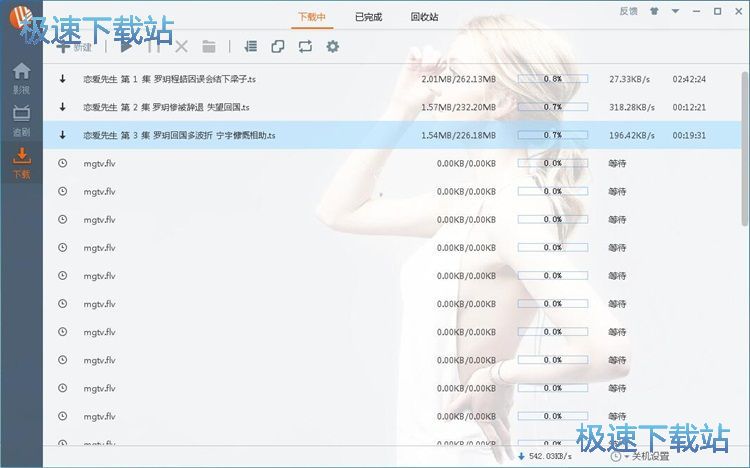Viewport: 750px width, 468px height.
Task: Click the size value 2.01MB/262.13MB
Action: pos(458,79)
